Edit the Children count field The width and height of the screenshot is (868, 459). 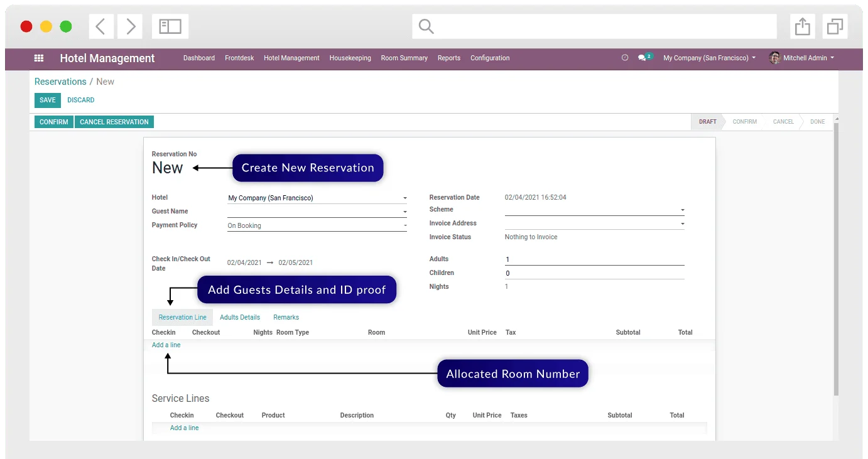tap(594, 273)
